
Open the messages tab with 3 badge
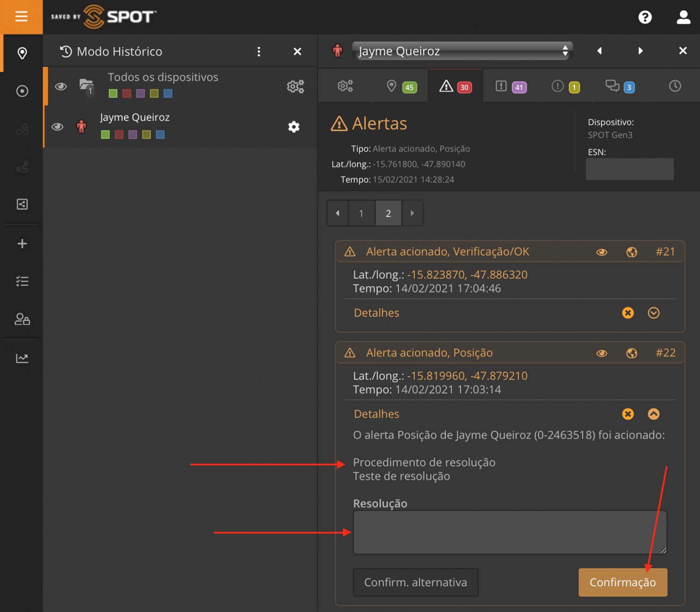619,86
